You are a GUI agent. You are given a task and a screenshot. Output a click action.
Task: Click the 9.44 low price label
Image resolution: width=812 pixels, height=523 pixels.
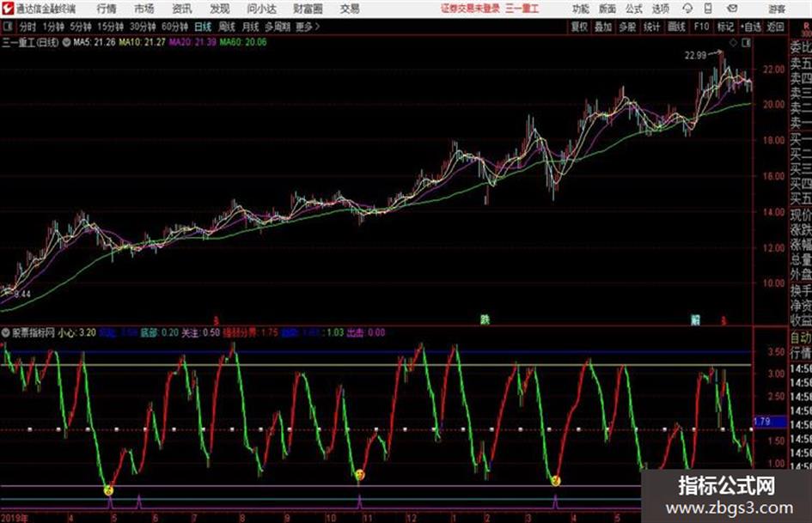[22, 294]
